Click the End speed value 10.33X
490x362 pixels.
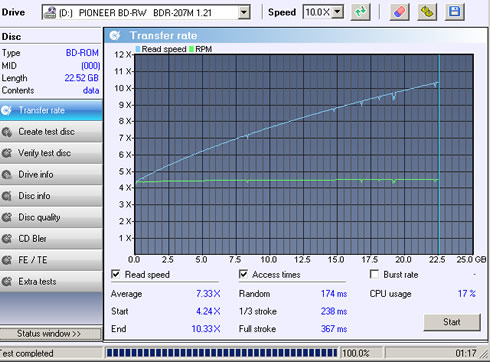point(206,329)
